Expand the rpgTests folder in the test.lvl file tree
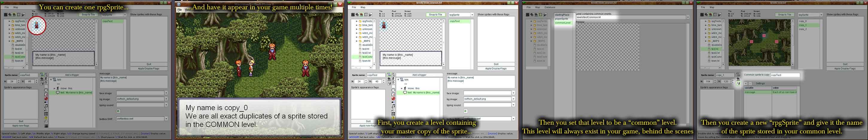This screenshot has height=140, width=868. [706, 21]
